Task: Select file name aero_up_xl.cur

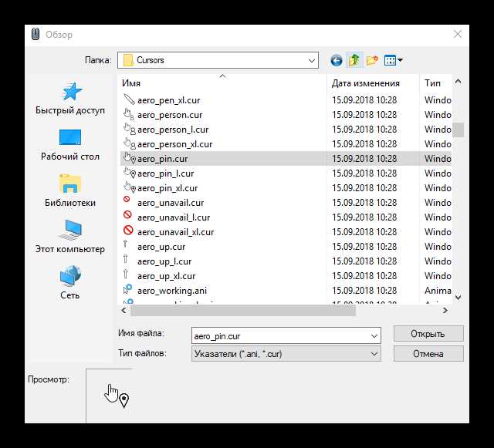Action: tap(167, 276)
